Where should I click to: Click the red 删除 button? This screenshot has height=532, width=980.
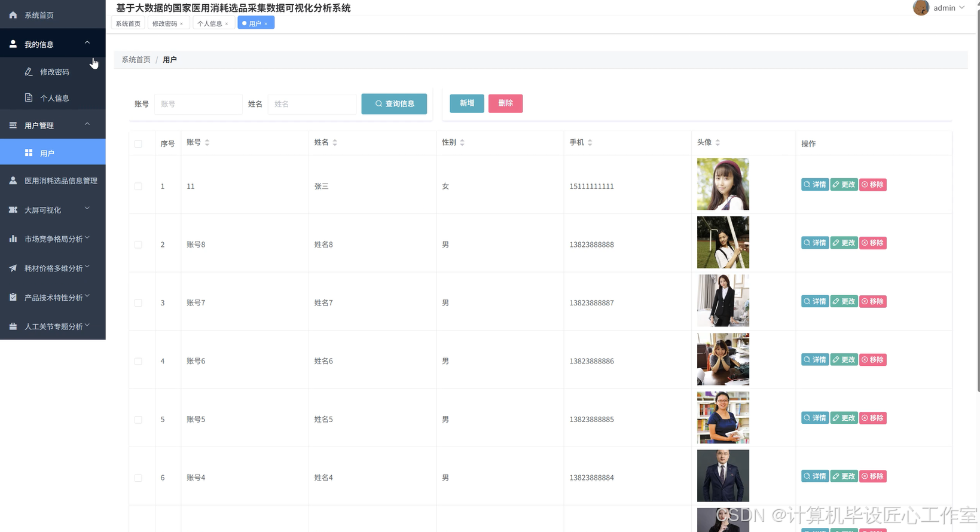coord(505,103)
